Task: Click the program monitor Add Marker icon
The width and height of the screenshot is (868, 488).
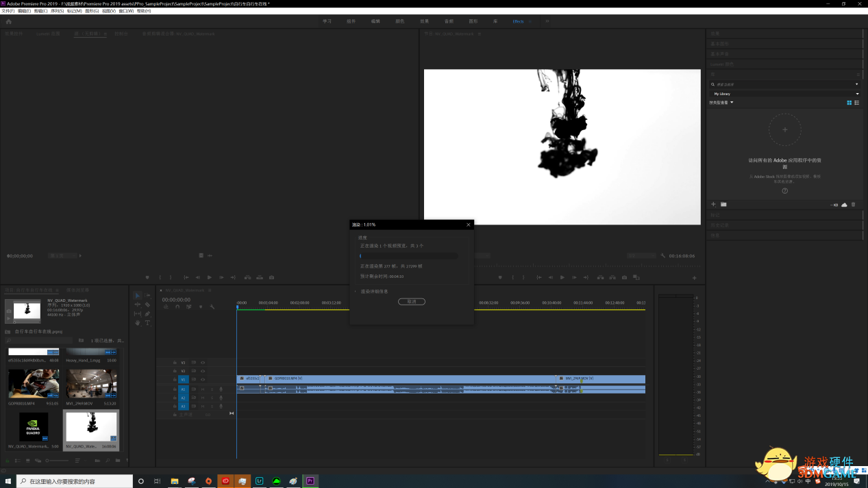Action: tap(500, 277)
